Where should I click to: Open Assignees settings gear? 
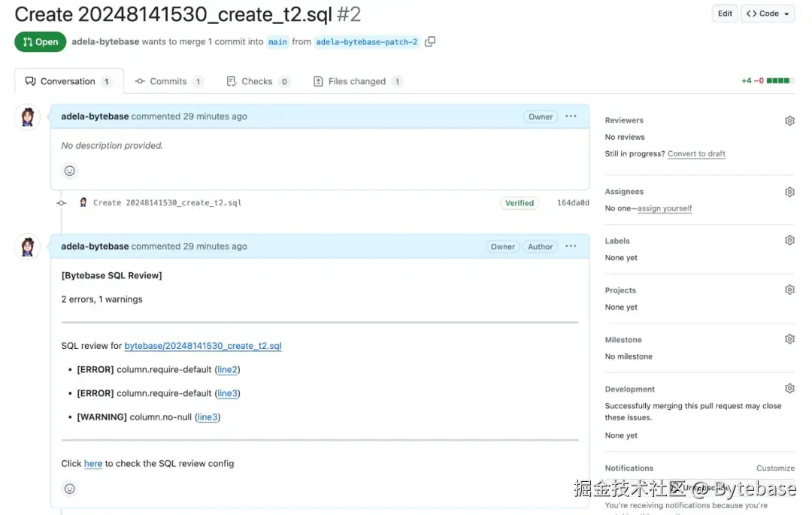789,192
